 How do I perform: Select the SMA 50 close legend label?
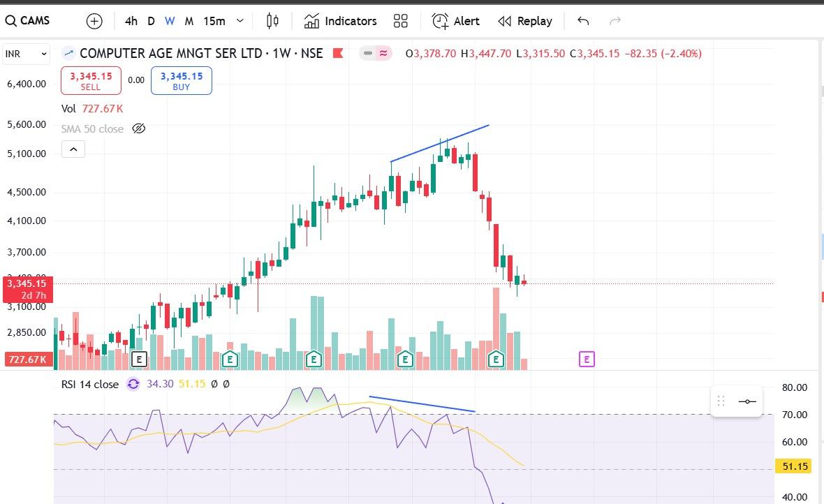92,128
